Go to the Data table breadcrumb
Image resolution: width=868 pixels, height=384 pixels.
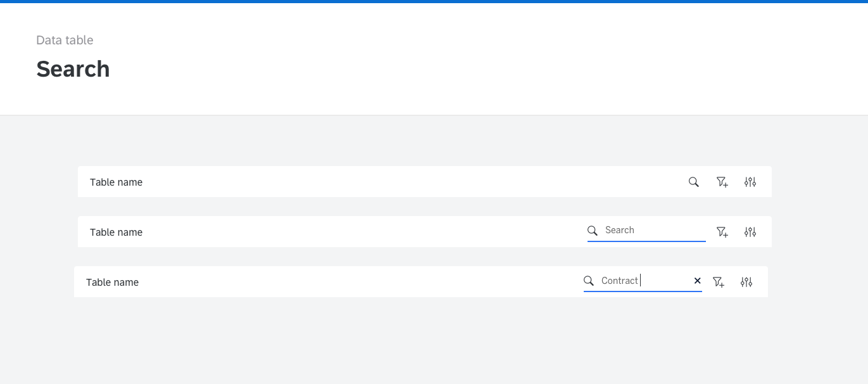65,41
